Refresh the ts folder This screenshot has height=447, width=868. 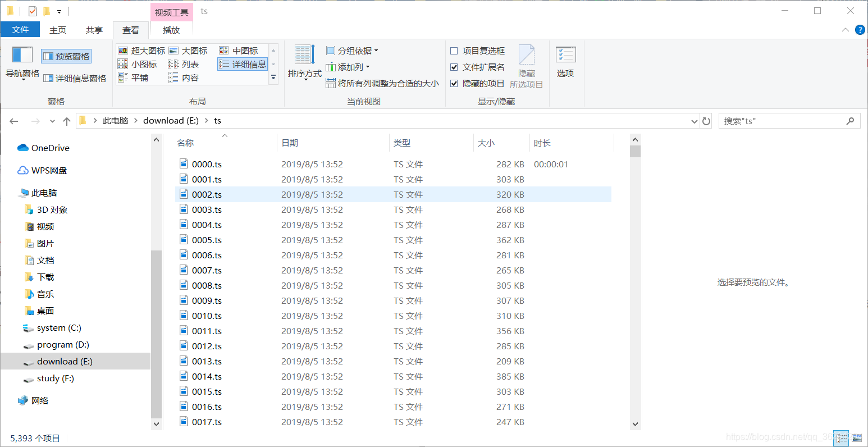706,121
